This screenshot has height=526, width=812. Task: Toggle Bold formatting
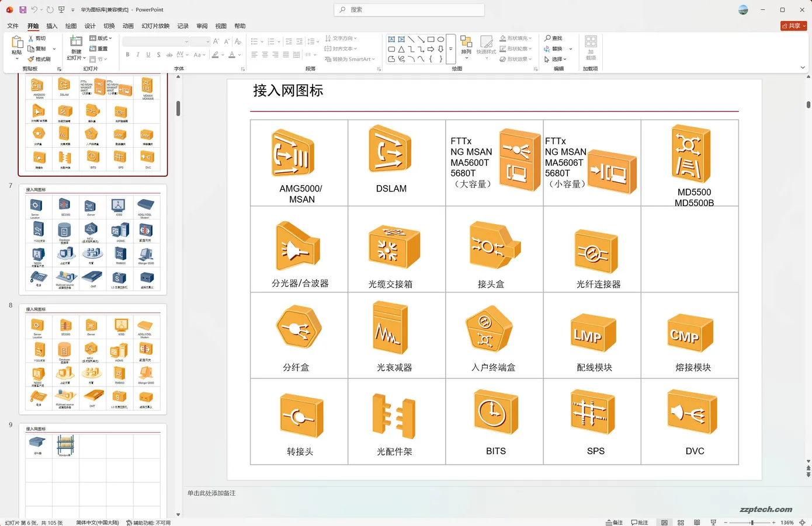(127, 55)
